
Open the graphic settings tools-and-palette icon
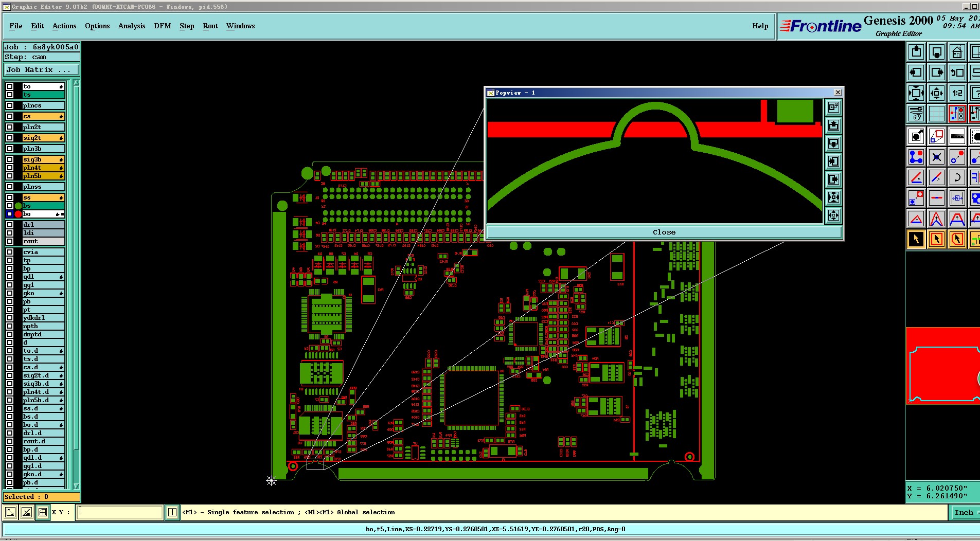click(916, 114)
